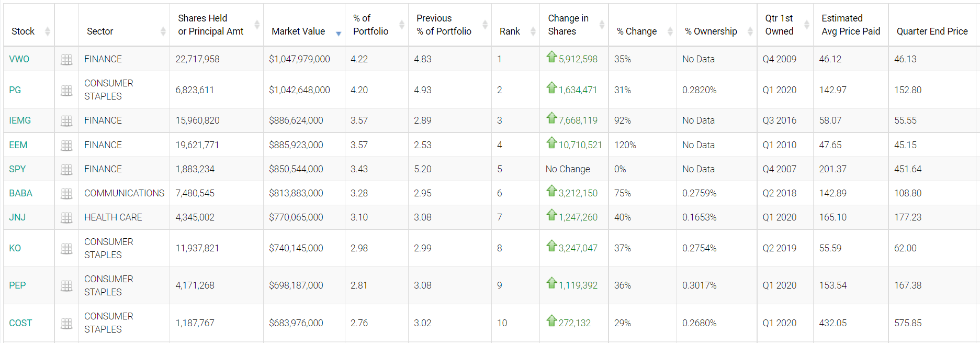Open the PG stock link

pos(15,90)
